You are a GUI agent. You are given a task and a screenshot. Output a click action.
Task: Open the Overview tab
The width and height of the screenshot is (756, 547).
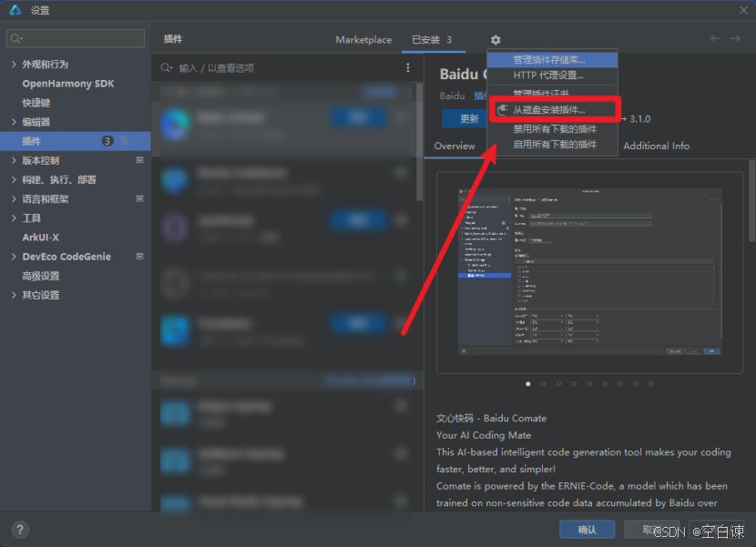455,146
